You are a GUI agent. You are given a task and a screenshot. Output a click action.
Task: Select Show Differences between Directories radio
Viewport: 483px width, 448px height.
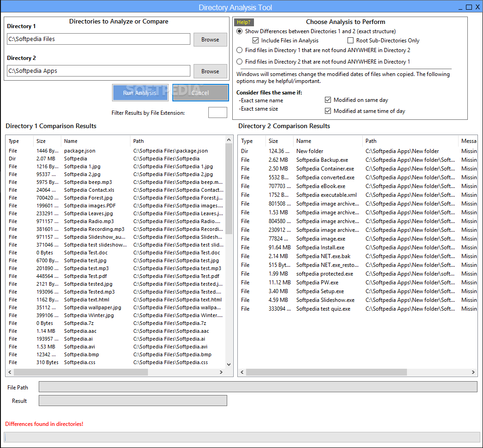(x=239, y=31)
